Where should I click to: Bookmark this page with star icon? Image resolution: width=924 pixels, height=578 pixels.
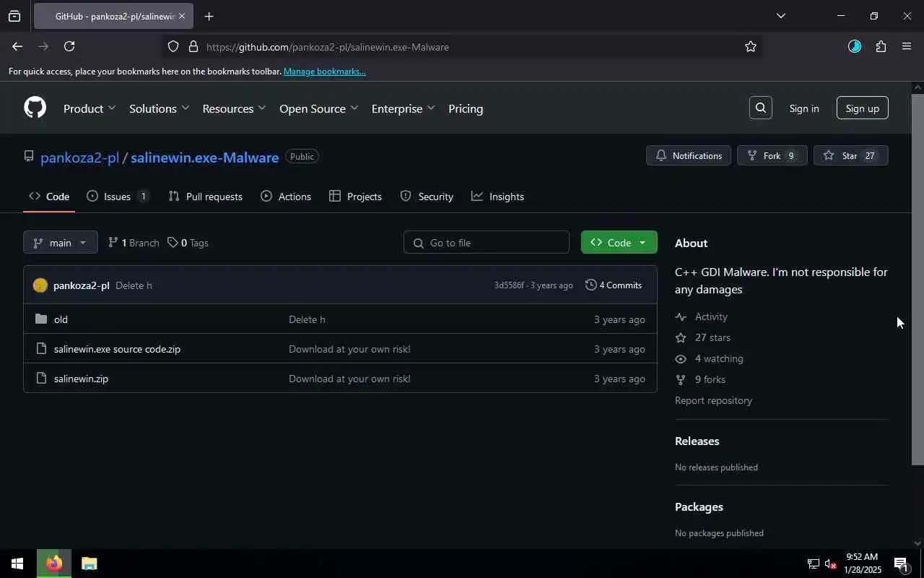tap(751, 47)
